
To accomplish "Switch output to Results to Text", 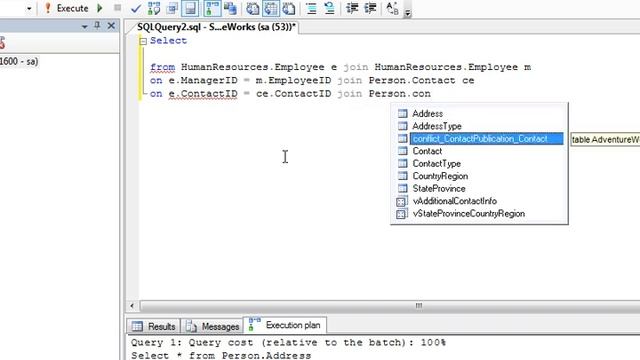I will (252, 8).
